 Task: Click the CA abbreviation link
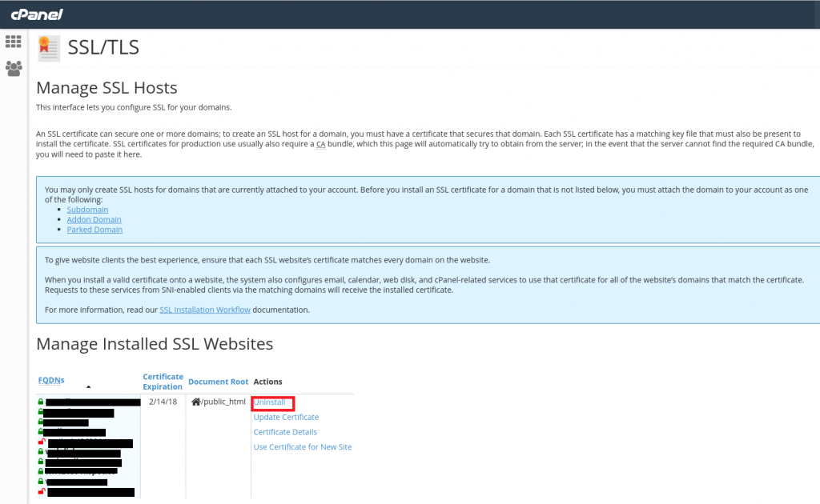click(x=320, y=144)
